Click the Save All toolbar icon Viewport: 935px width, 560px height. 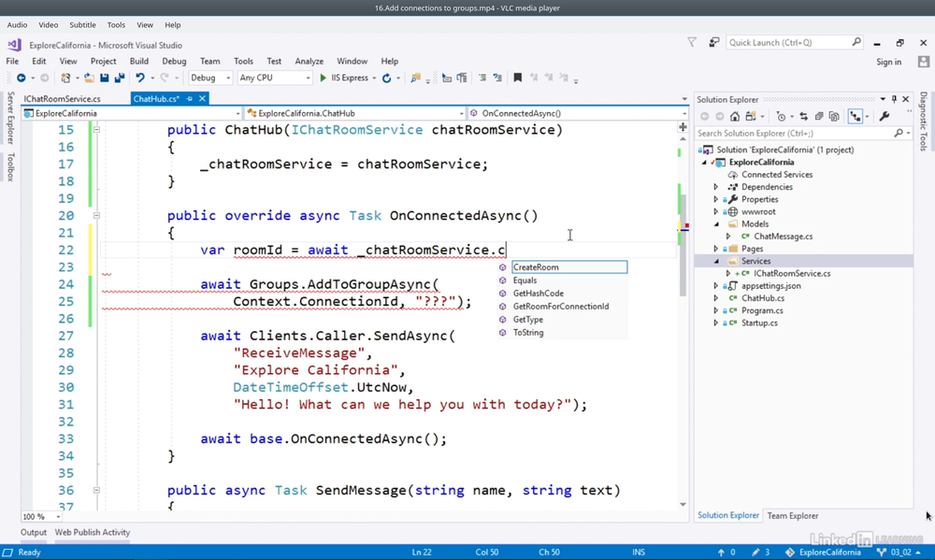click(120, 79)
